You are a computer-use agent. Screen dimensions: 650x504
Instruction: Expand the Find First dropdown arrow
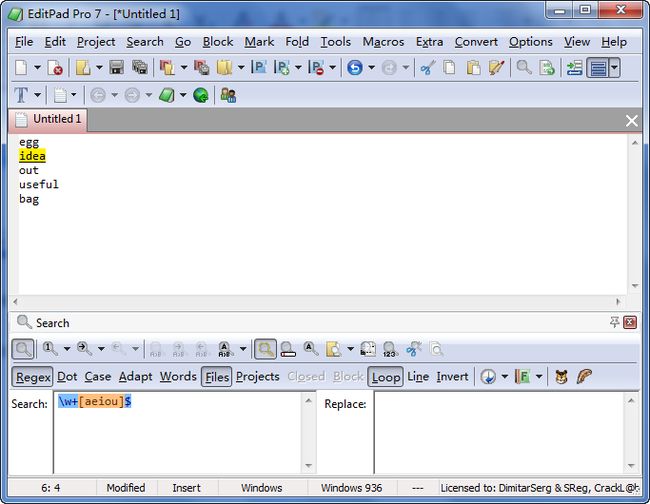click(x=67, y=349)
